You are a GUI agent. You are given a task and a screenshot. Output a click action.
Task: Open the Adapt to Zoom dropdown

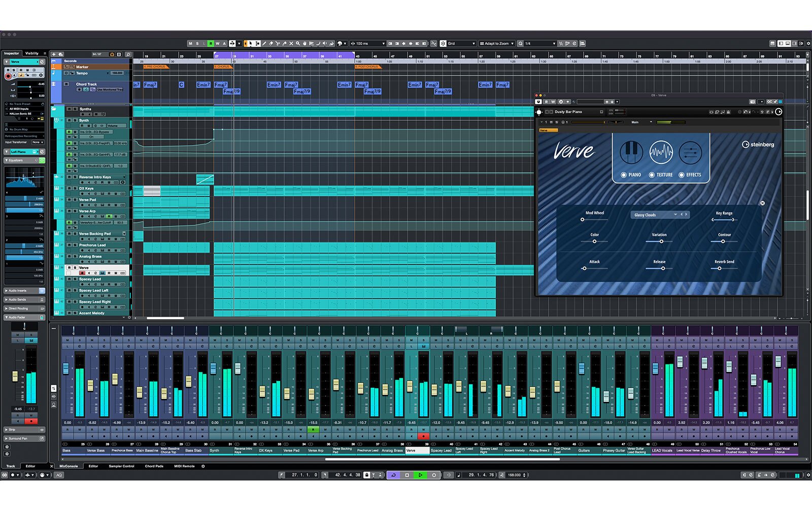click(x=497, y=44)
